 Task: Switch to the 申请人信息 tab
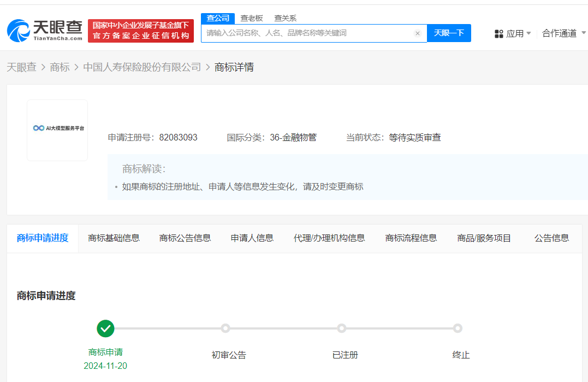[252, 238]
